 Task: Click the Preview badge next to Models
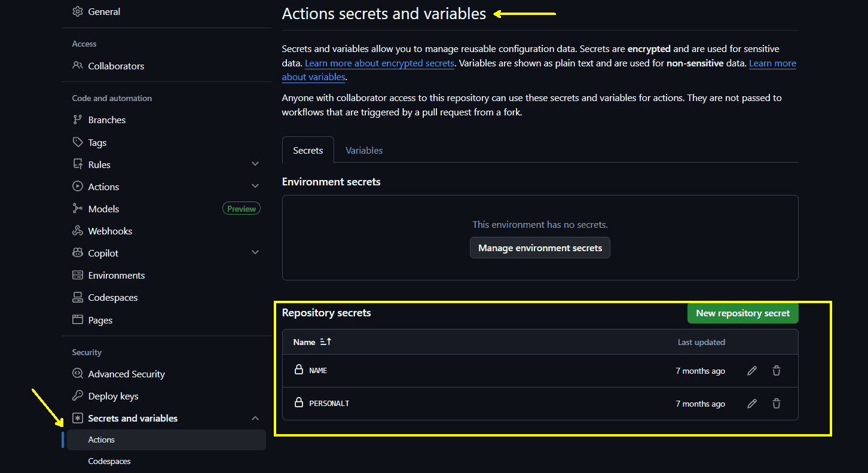(x=242, y=209)
